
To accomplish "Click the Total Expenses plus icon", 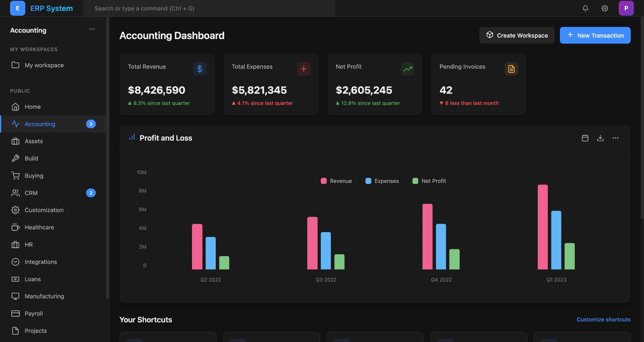I will (x=303, y=69).
